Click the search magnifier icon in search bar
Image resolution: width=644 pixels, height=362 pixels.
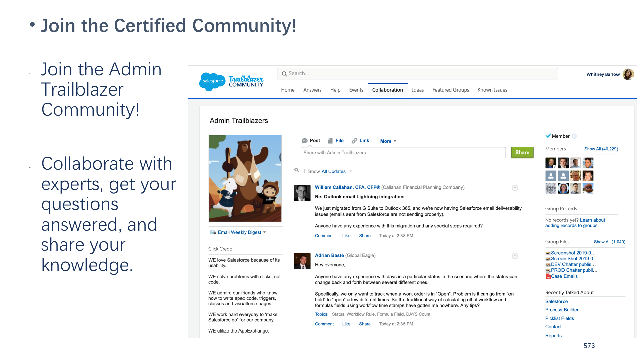284,74
